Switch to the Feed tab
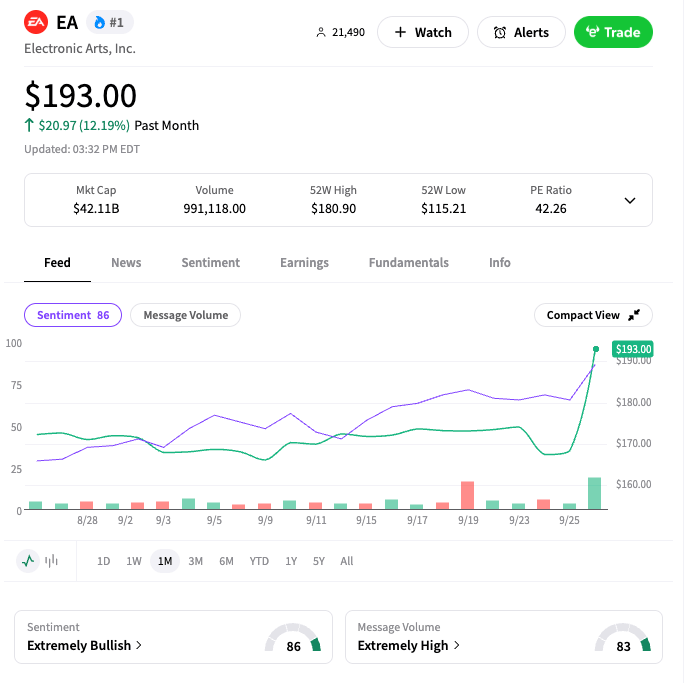Image resolution: width=684 pixels, height=683 pixels. 57,263
